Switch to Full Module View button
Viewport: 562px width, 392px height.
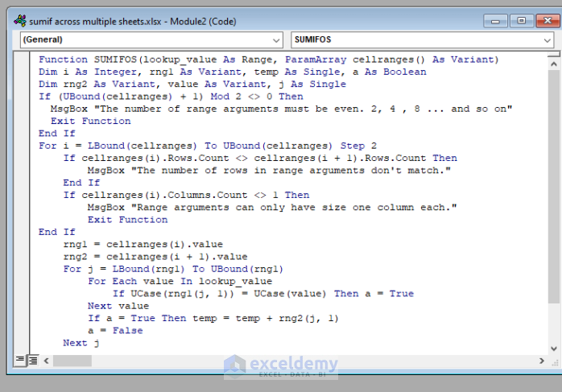click(33, 360)
